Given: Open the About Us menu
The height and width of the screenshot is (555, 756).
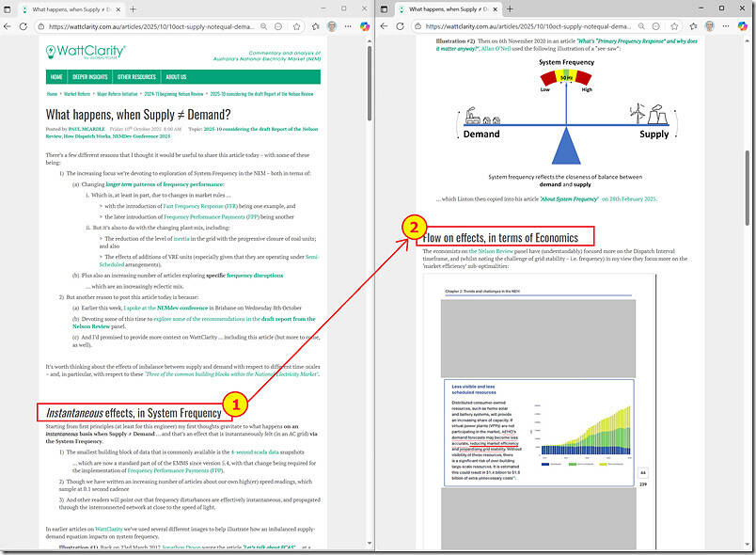Looking at the screenshot, I should tap(176, 77).
